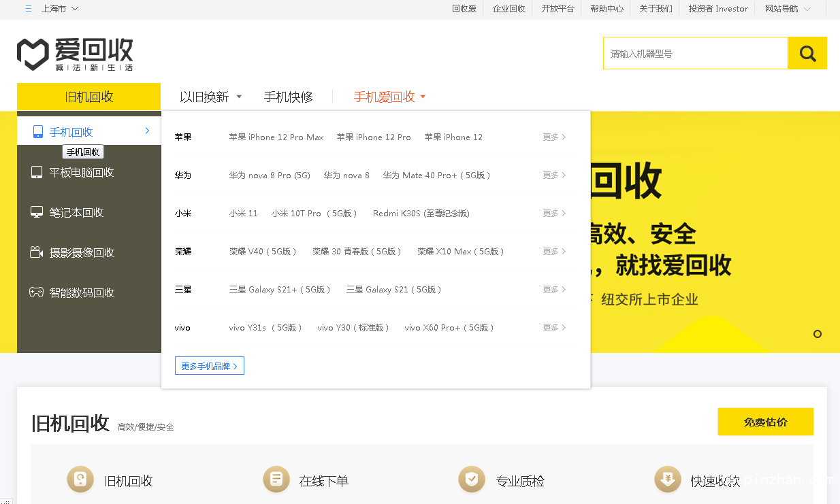Choose vivo Y31s (5G版)
The image size is (840, 504).
266,328
